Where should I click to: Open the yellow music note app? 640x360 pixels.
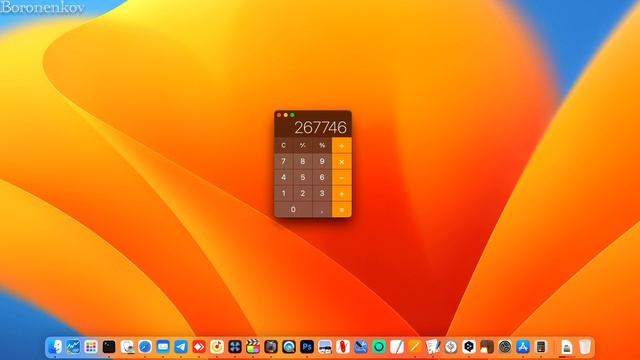[217, 347]
